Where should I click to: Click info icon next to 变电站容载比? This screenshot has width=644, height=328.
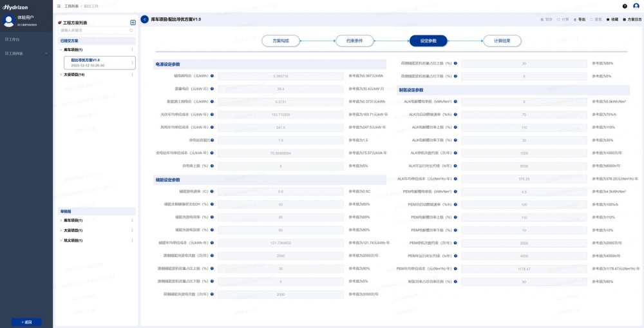pos(212,140)
